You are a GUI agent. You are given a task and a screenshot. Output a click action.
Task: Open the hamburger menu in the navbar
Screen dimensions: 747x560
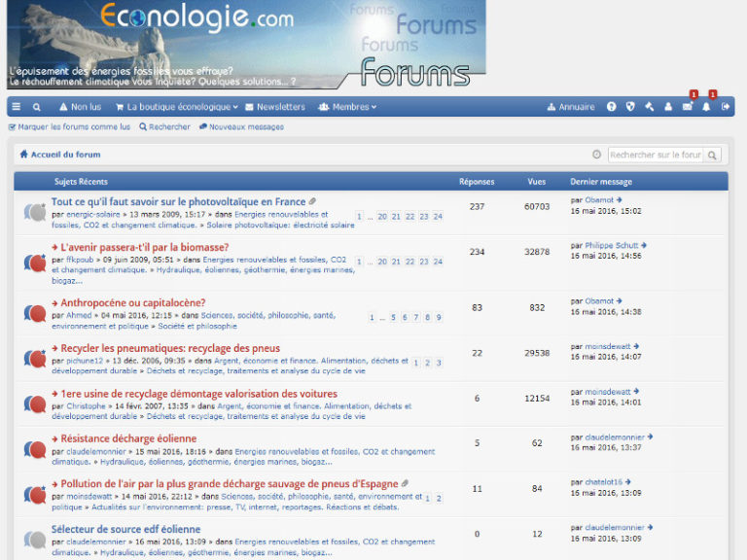[17, 107]
